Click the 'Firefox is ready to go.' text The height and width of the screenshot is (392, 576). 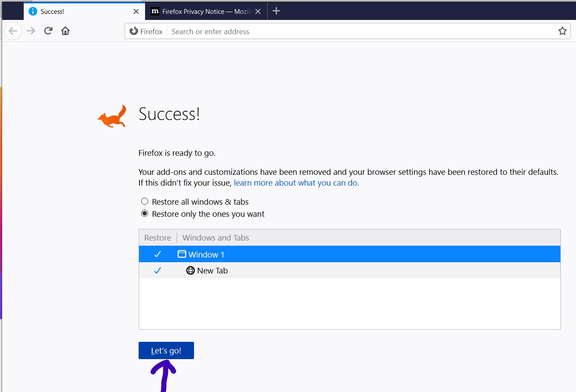177,153
